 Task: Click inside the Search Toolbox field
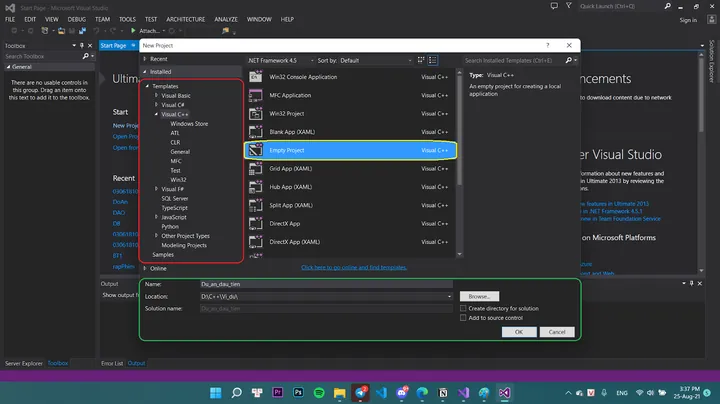click(42, 56)
